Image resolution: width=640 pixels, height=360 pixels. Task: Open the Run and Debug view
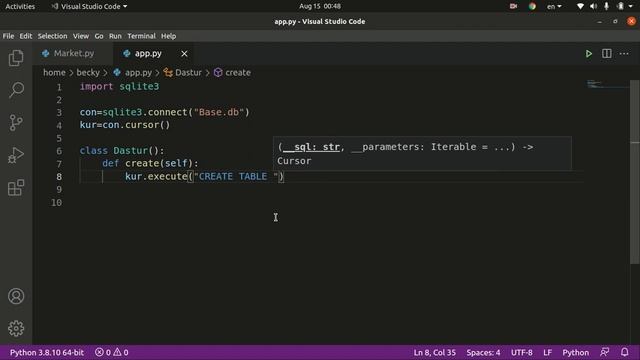(16, 155)
